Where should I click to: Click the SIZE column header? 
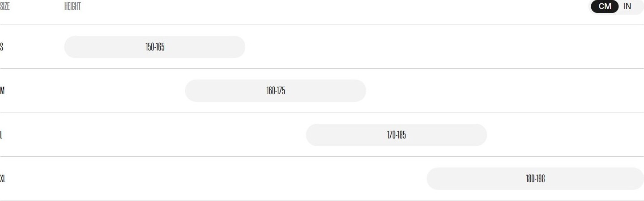pyautogui.click(x=5, y=7)
